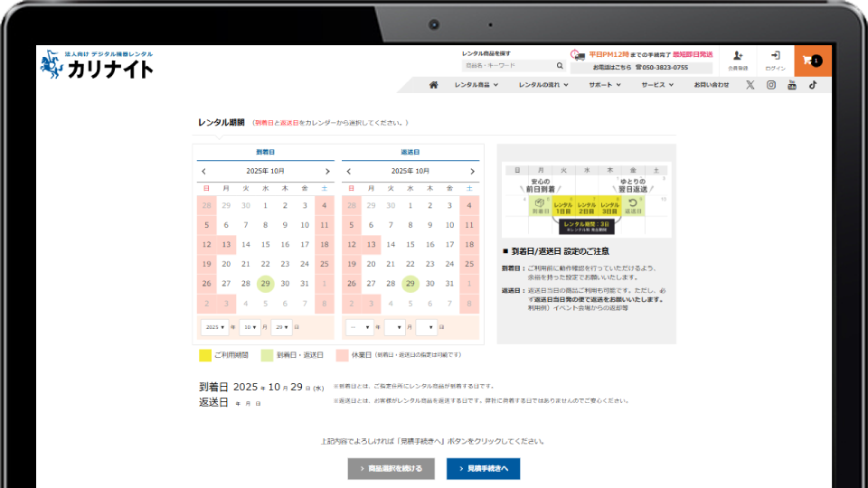Viewport: 868px width, 488px height.
Task: Expand the サポート menu
Action: click(605, 85)
